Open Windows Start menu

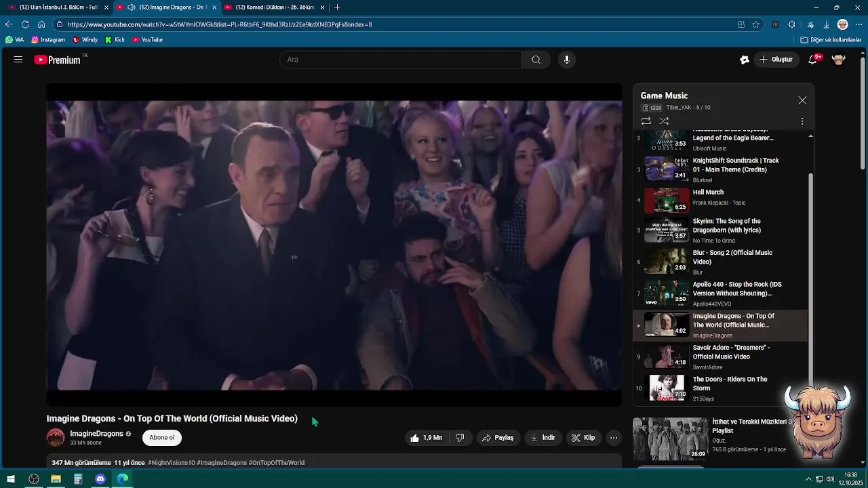pyautogui.click(x=11, y=479)
